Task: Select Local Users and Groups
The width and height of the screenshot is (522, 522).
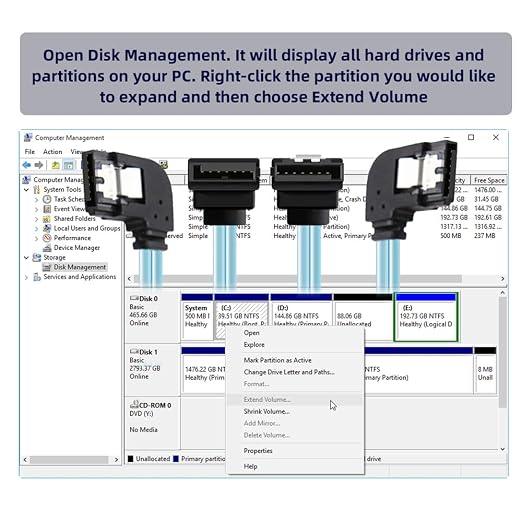Action: (x=87, y=228)
